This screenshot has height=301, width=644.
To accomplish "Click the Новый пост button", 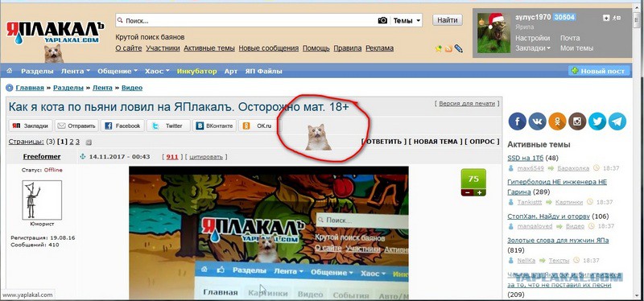I will coord(599,71).
